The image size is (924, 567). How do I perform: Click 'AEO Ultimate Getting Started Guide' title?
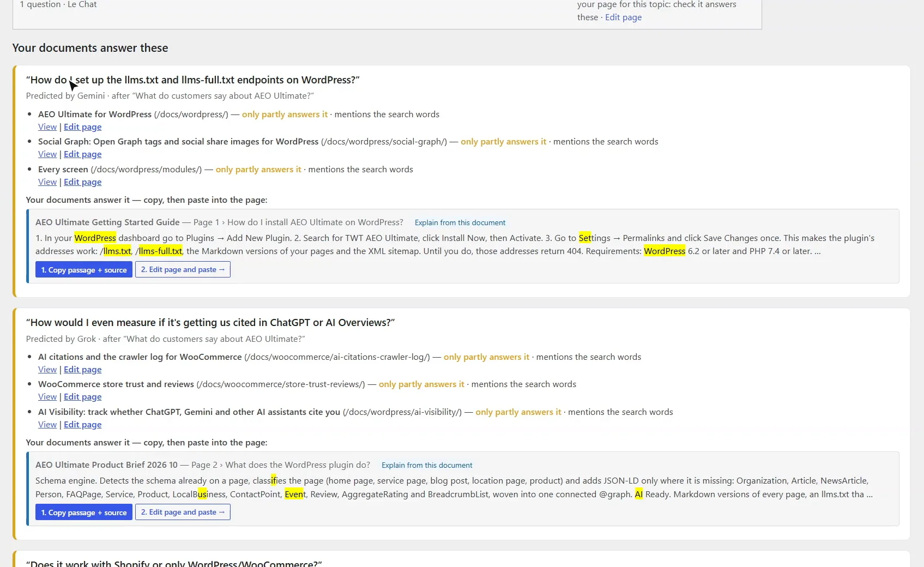107,222
